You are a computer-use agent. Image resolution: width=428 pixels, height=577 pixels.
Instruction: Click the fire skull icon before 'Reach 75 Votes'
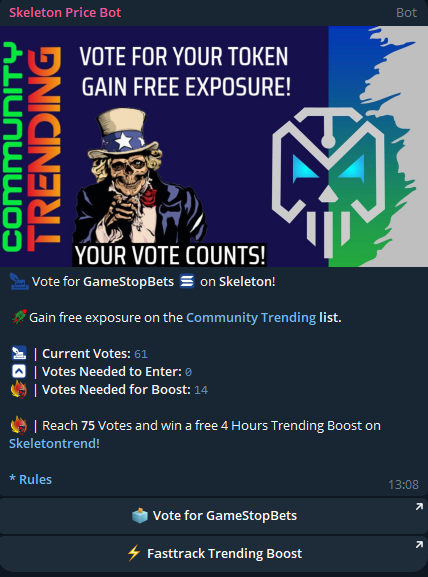19,425
